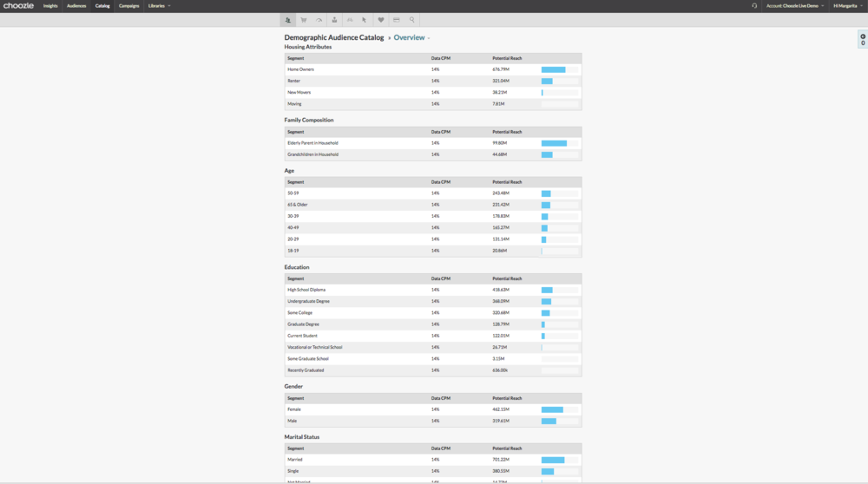Screen dimensions: 868x484
Task: Open the Campaigns menu
Action: (x=129, y=6)
